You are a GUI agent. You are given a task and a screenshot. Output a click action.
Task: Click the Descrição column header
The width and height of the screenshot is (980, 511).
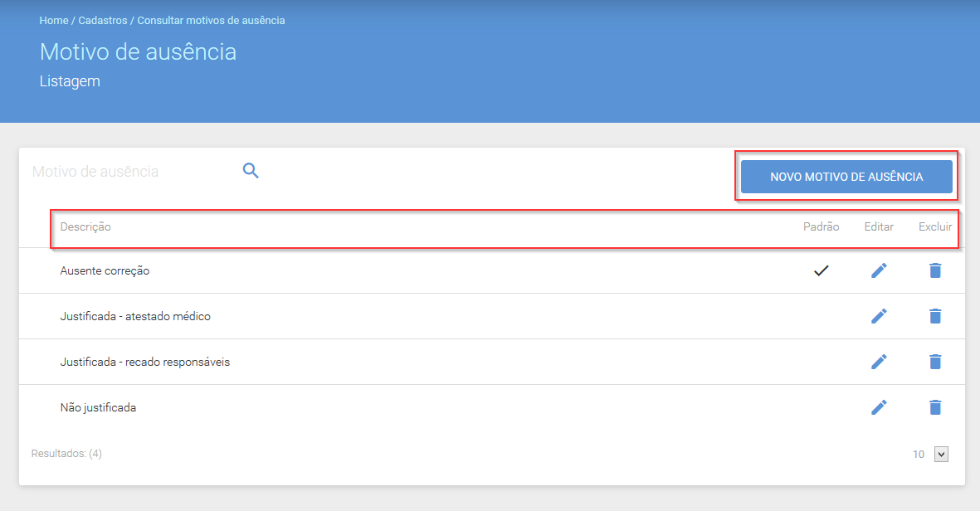85,226
